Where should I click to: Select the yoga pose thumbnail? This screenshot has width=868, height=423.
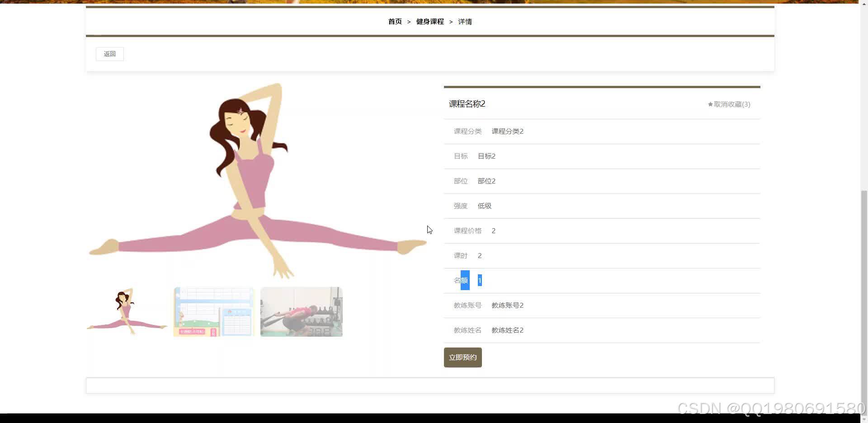point(127,311)
